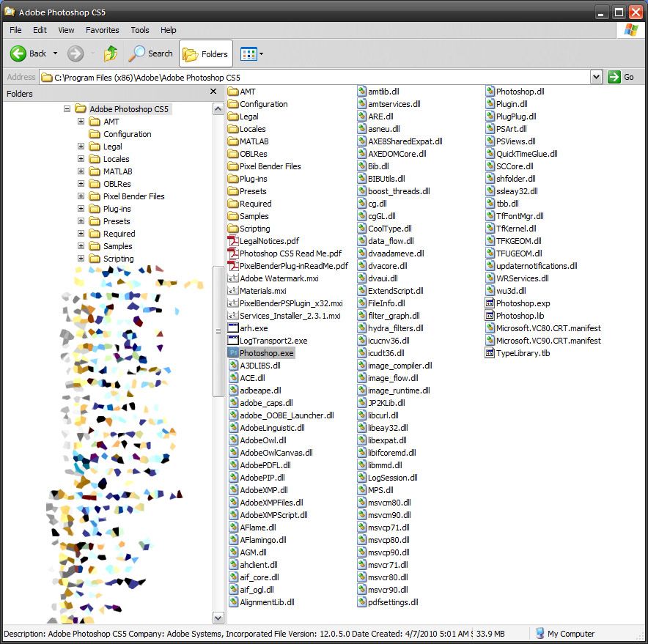
Task: Select Pixel Bender Files in folder tree
Action: click(133, 196)
